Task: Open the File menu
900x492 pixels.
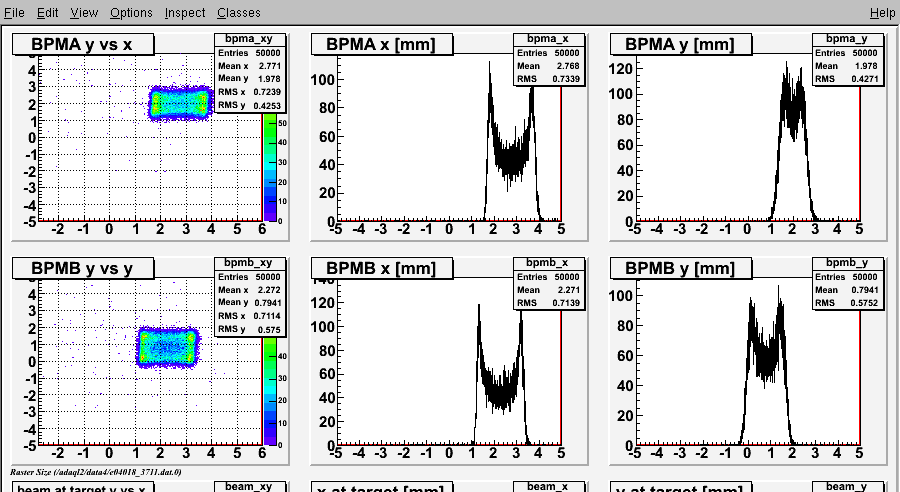Action: coord(14,12)
